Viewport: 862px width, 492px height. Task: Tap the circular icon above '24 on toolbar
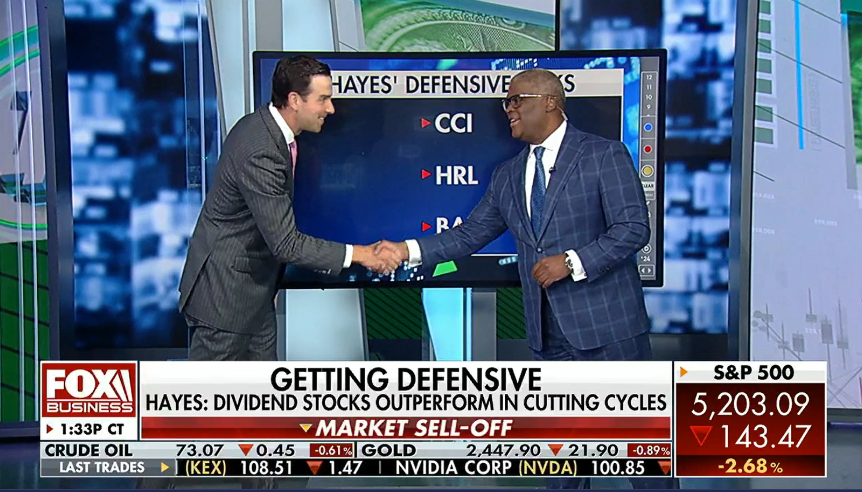(x=646, y=249)
